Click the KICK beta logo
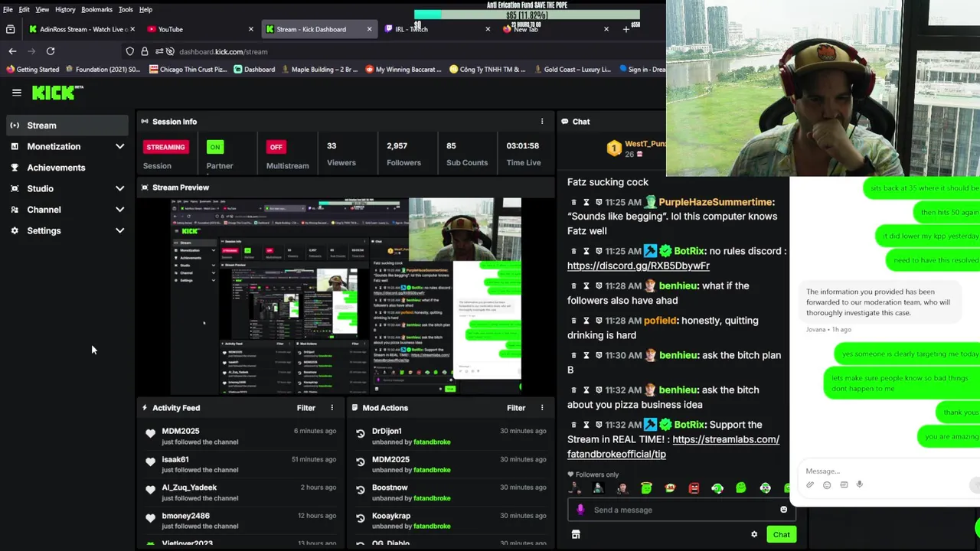Screen dimensions: 980x551 pyautogui.click(x=57, y=93)
